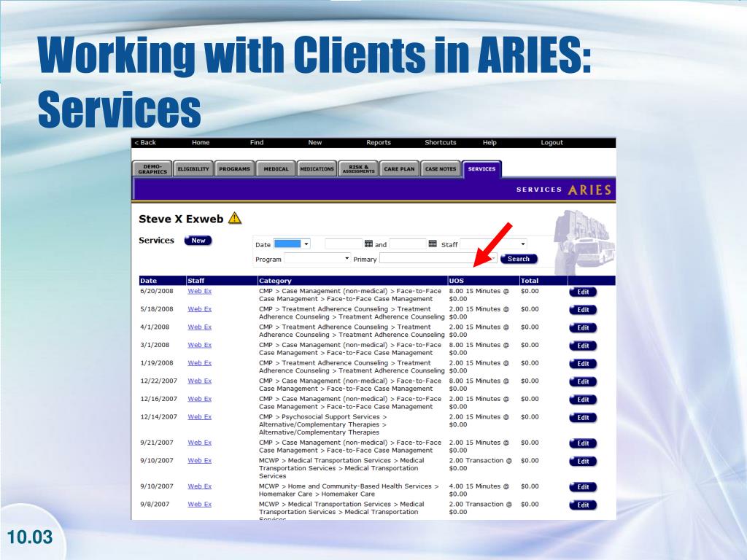Click the first date input field
747x560 pixels.
point(344,244)
